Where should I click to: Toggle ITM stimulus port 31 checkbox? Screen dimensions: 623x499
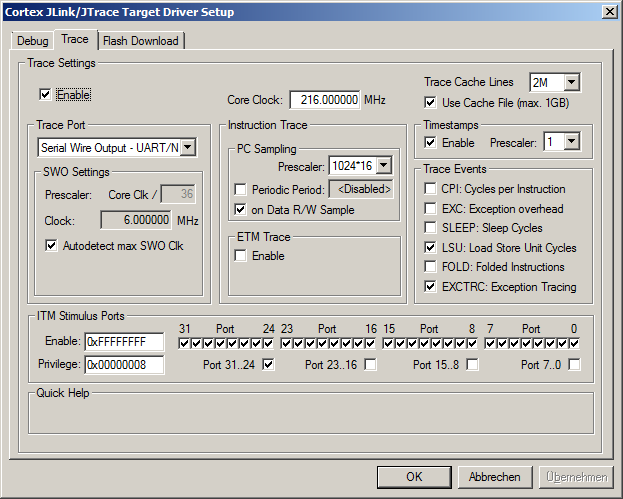tap(184, 343)
